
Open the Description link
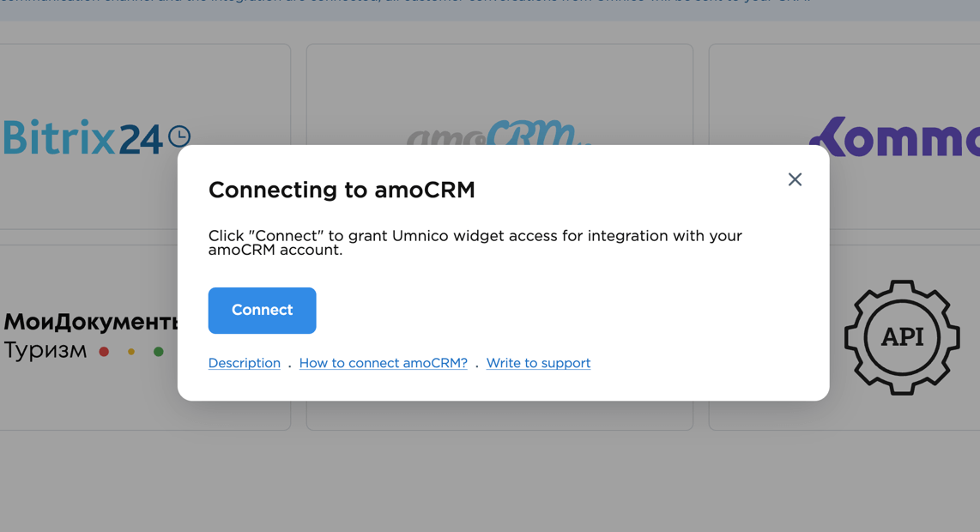tap(244, 363)
